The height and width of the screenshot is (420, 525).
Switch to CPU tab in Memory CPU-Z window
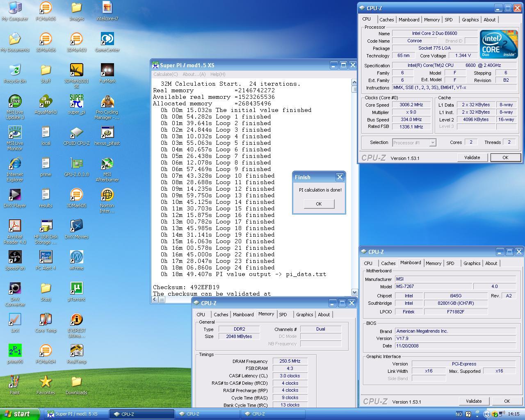(x=201, y=315)
